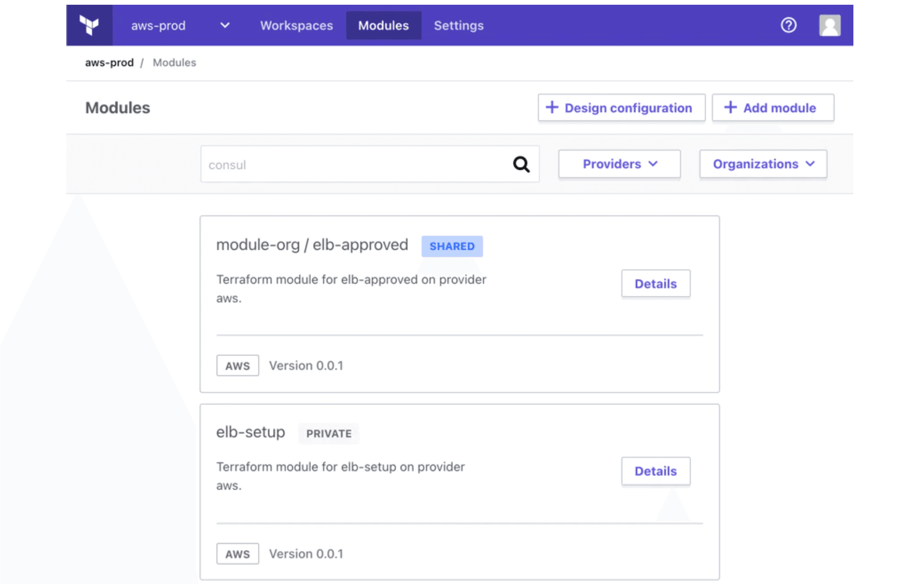The height and width of the screenshot is (584, 924).
Task: Click the magnifying glass search icon
Action: point(521,164)
